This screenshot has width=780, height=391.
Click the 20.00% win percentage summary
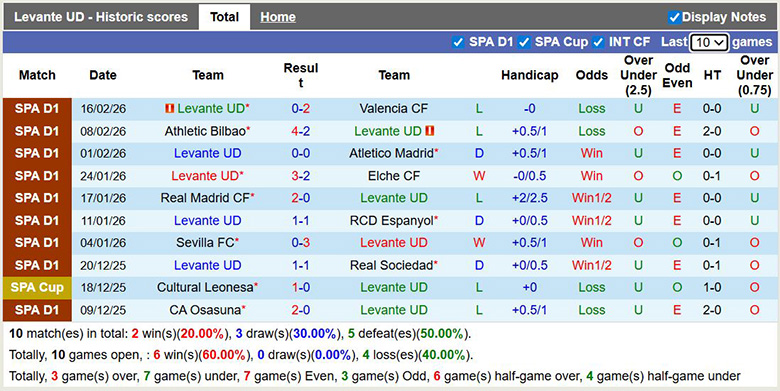point(202,334)
